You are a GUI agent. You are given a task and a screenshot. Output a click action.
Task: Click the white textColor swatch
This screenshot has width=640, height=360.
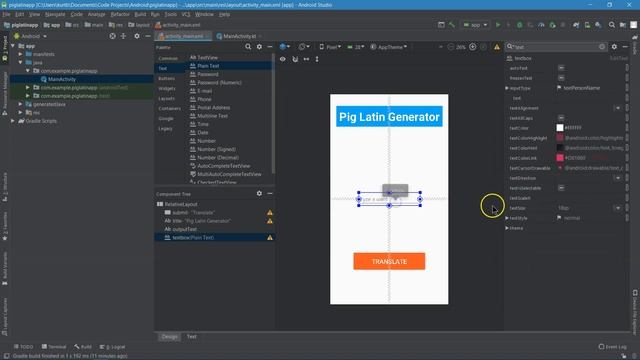pyautogui.click(x=560, y=128)
